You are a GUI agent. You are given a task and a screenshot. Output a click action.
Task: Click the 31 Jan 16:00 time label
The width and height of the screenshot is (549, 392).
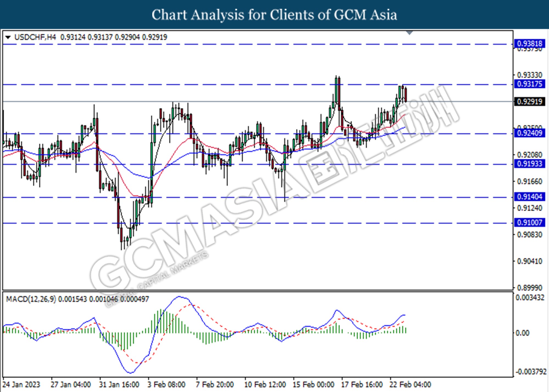tap(119, 384)
